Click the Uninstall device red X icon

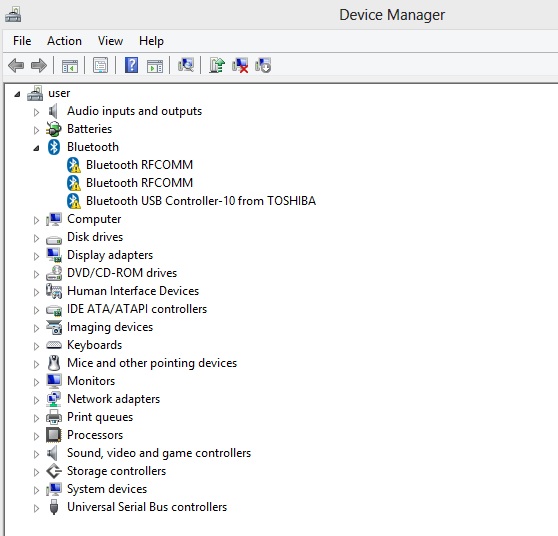click(240, 65)
